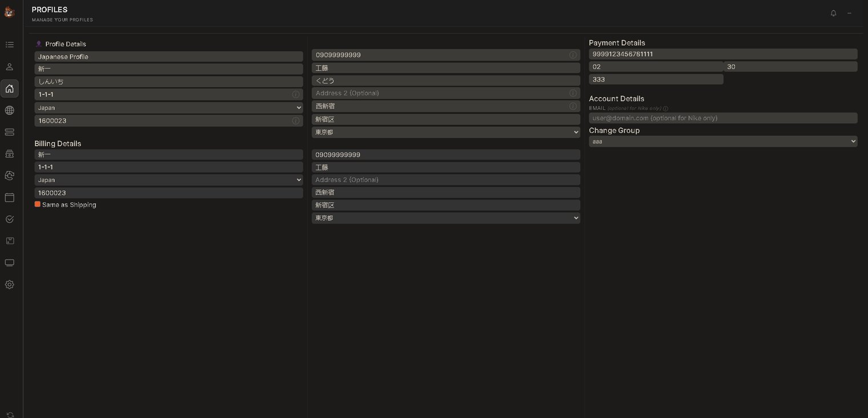The width and height of the screenshot is (868, 418).
Task: Open the billing country dropdown set to Japan
Action: 168,180
